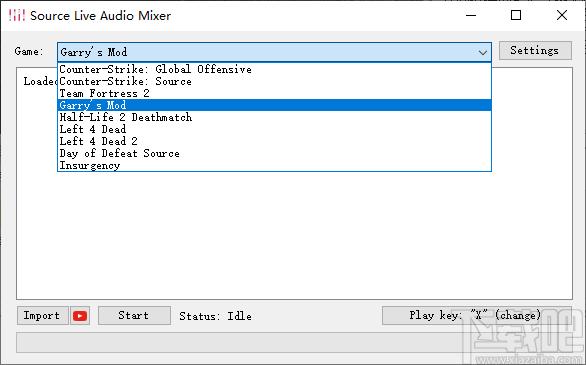Change the Play key "X" binding

477,316
